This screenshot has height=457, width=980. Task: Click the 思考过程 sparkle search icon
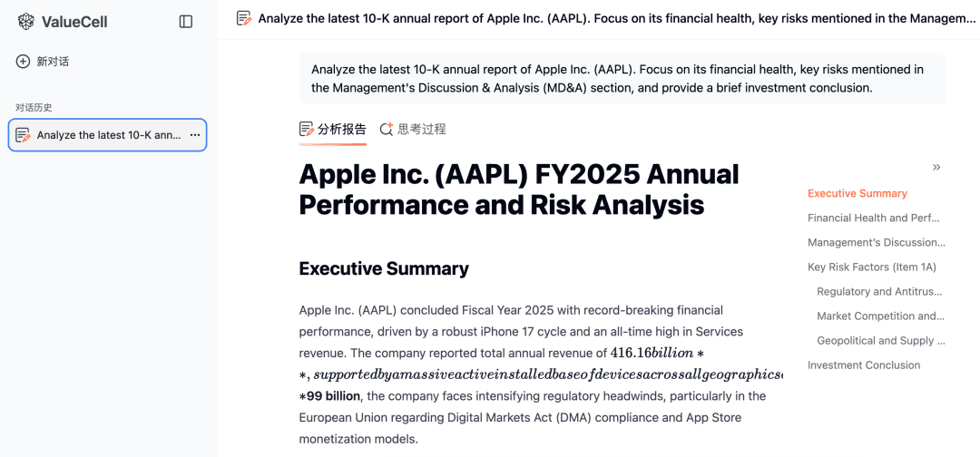click(387, 130)
